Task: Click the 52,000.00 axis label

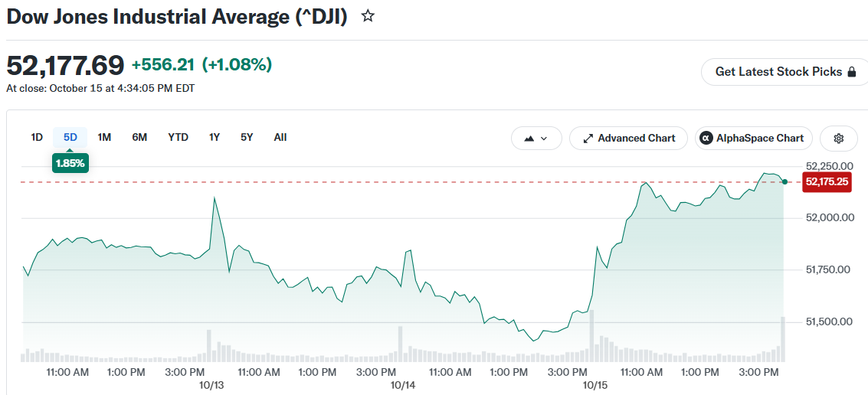Action: click(830, 218)
